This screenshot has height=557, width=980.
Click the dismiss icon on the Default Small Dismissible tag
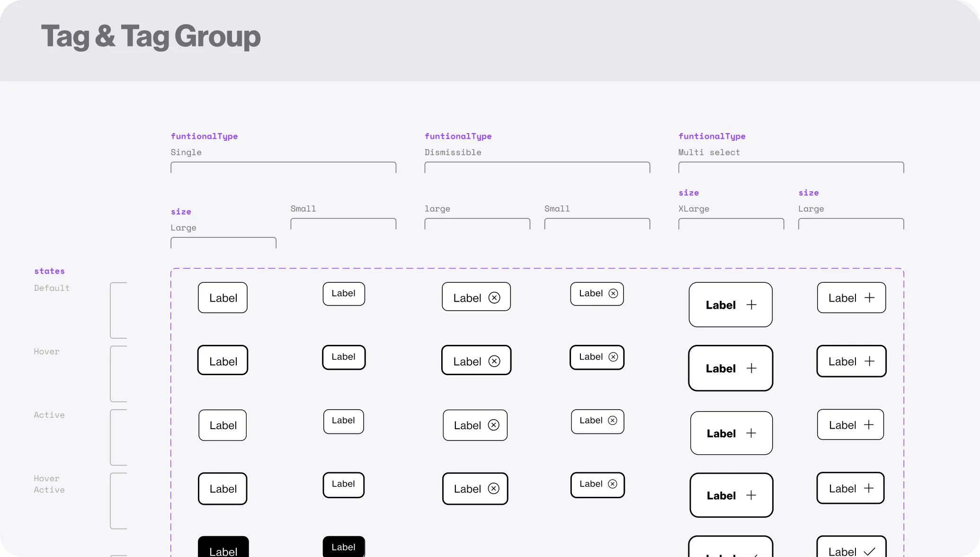(613, 294)
